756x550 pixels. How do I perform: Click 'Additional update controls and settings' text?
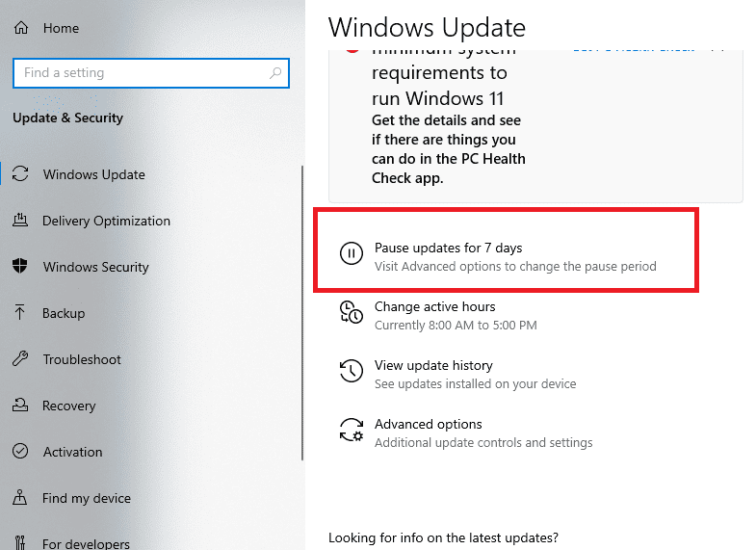(x=483, y=443)
